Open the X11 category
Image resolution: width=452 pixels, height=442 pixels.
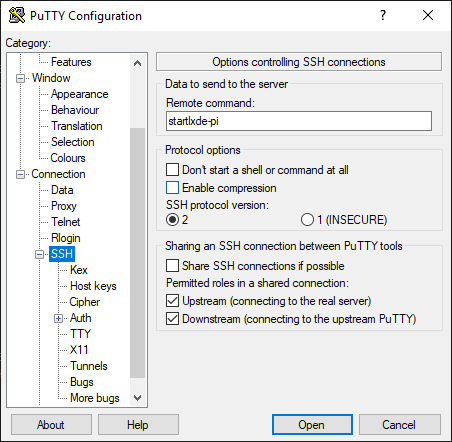click(79, 350)
